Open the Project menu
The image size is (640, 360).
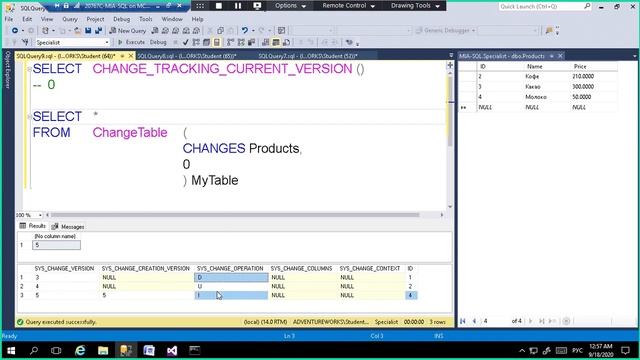95,19
